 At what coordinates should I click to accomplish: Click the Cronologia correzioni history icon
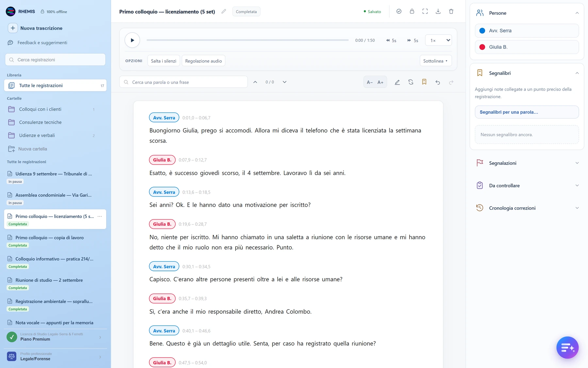pos(480,208)
